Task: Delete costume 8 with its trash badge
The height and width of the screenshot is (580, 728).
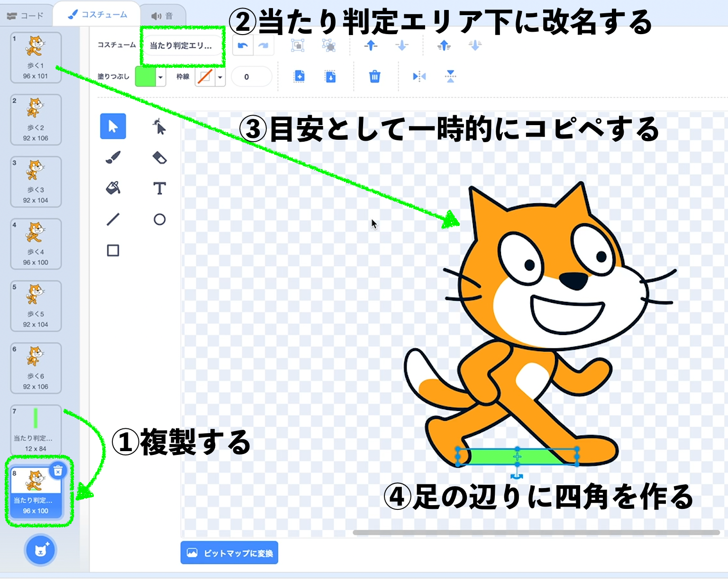Action: (58, 471)
